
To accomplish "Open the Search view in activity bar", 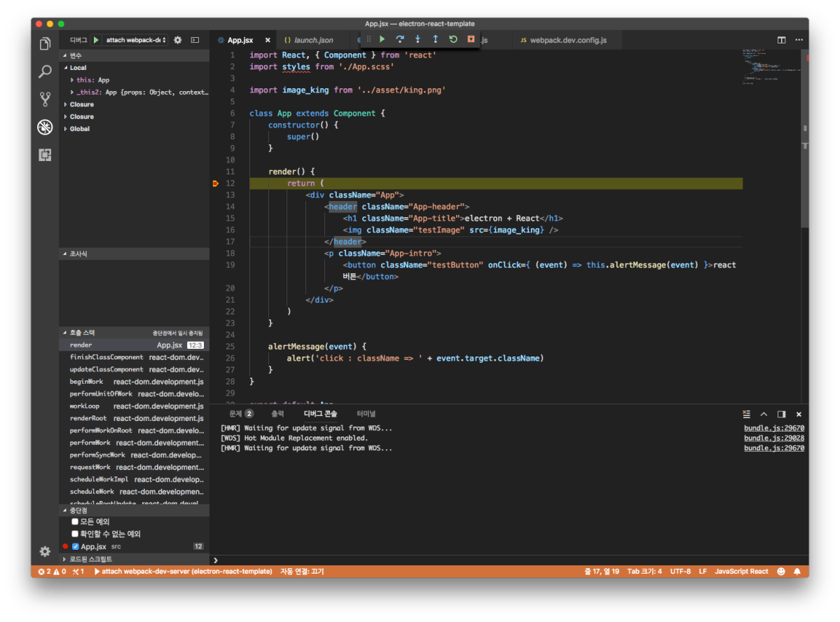I will (45, 71).
